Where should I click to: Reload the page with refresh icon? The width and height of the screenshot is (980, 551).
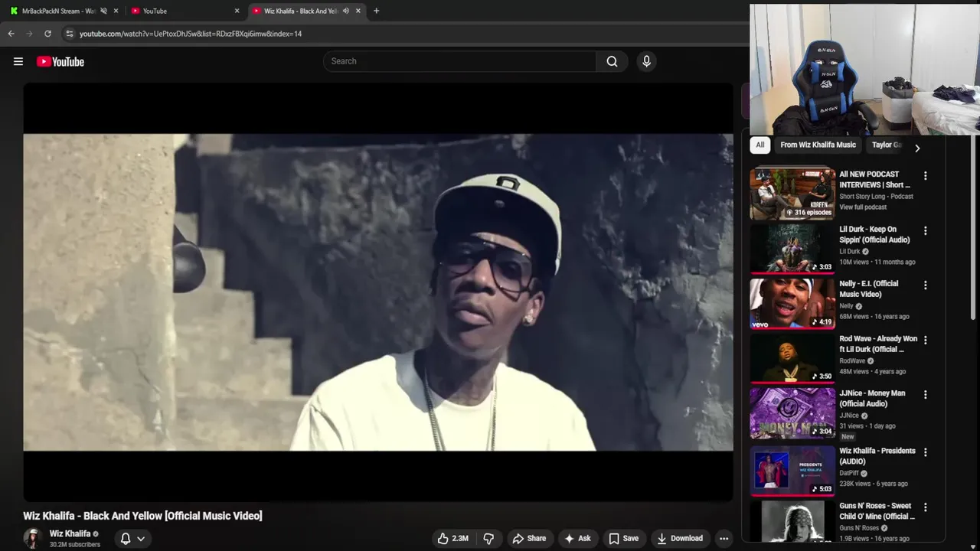[x=47, y=34]
